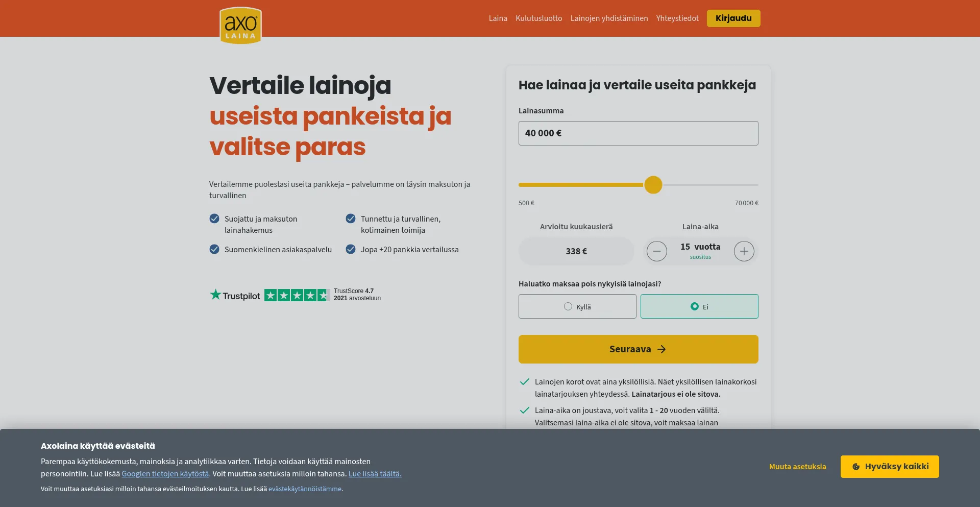The height and width of the screenshot is (507, 980).
Task: Open the Yhteystiedot menu item
Action: point(677,18)
